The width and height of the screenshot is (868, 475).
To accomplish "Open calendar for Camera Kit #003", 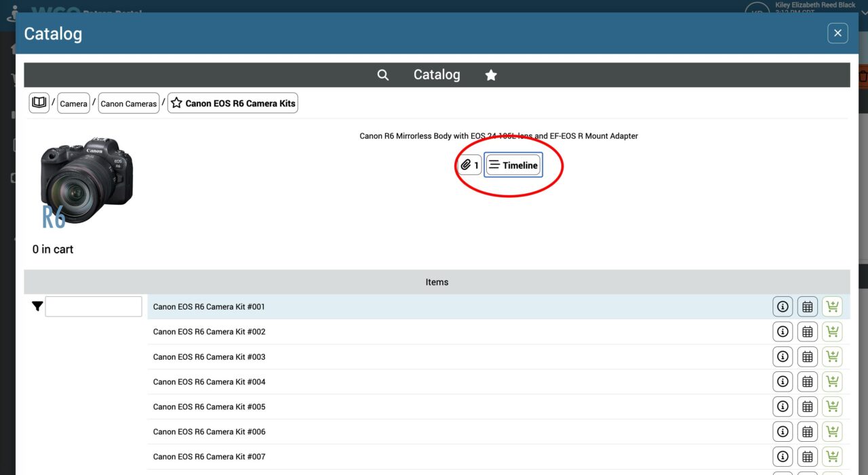I will coord(807,356).
